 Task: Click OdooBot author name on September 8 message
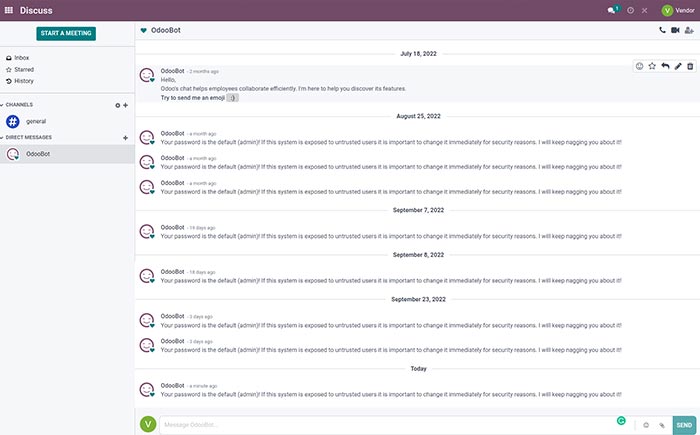coord(172,272)
